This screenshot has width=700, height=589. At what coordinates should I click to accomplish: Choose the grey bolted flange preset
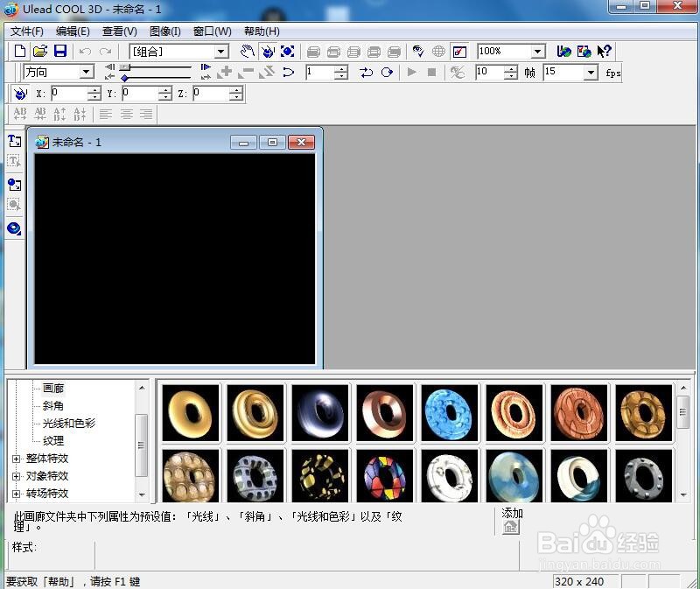[x=644, y=476]
